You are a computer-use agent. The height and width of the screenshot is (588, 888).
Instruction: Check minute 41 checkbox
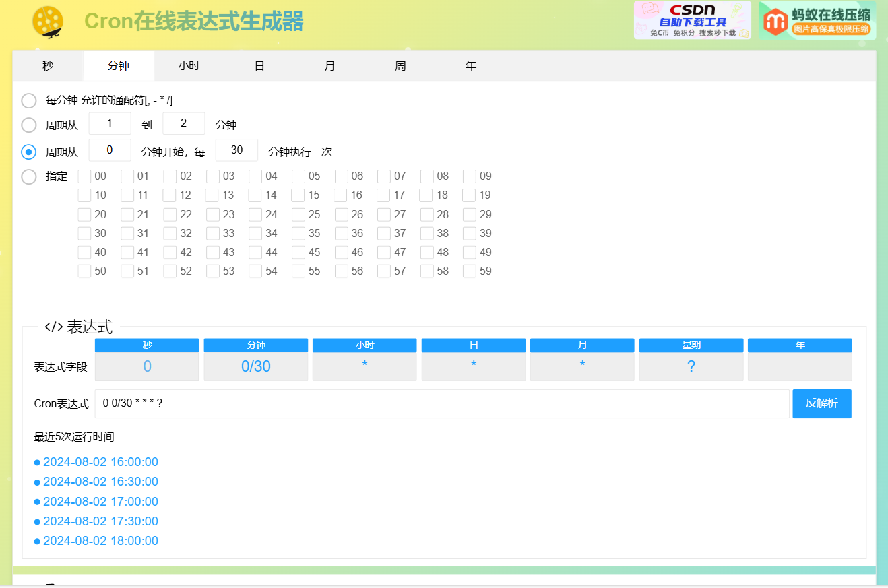(127, 253)
